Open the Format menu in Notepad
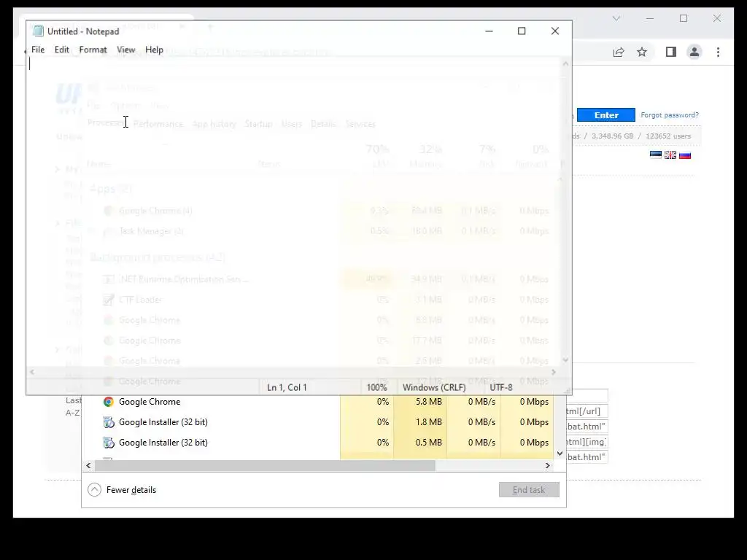This screenshot has width=747, height=560. pos(93,50)
